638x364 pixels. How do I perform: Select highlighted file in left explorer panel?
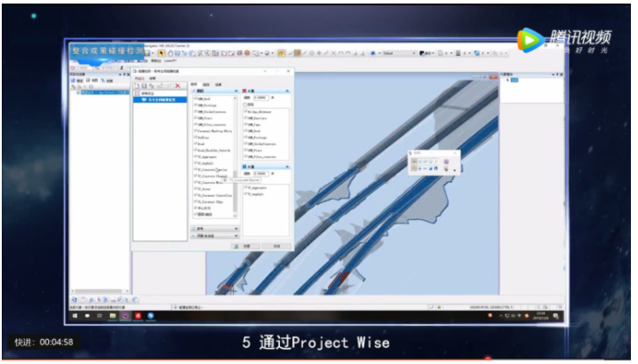(105, 92)
